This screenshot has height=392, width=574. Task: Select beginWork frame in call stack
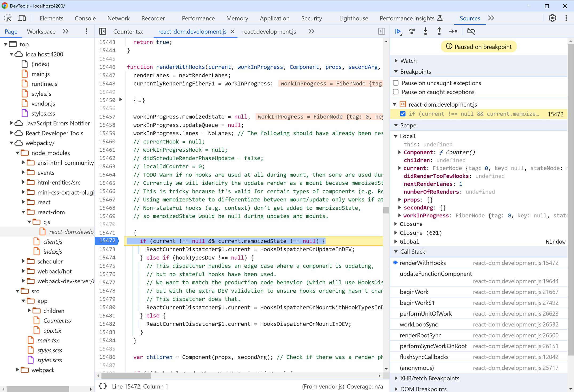click(479, 292)
